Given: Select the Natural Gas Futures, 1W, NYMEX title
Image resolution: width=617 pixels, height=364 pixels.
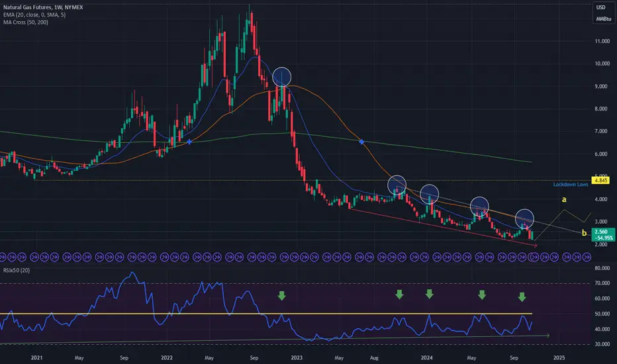Looking at the screenshot, I should tap(43, 7).
